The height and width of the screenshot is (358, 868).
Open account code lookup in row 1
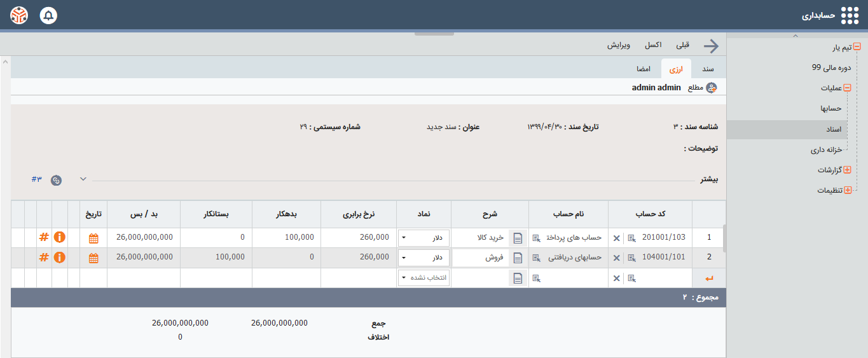631,238
